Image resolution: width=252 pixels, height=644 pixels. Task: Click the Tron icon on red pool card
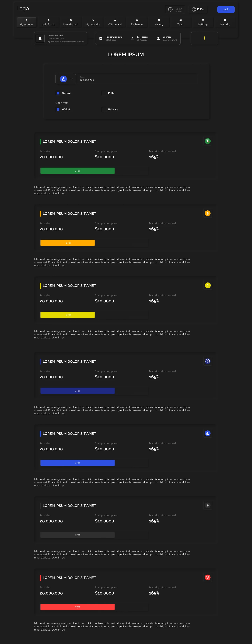pyautogui.click(x=207, y=577)
